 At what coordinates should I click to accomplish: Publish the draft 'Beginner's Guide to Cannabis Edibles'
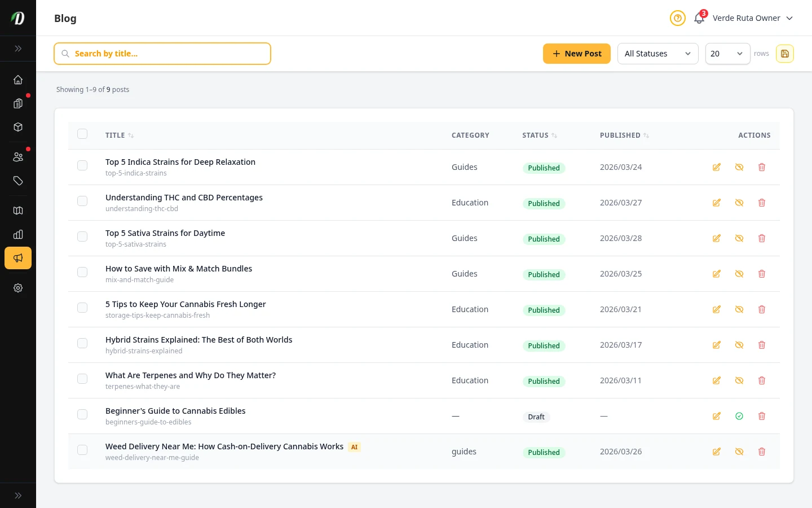739,416
